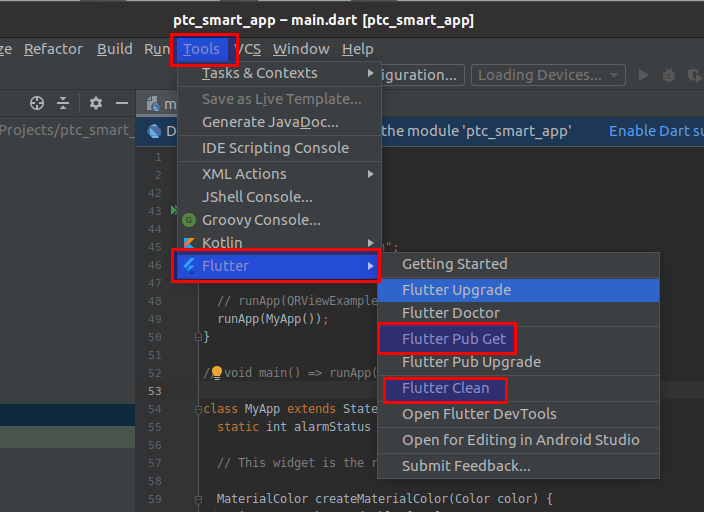This screenshot has height=512, width=704.
Task: Click the collapse all icon
Action: pos(63,103)
